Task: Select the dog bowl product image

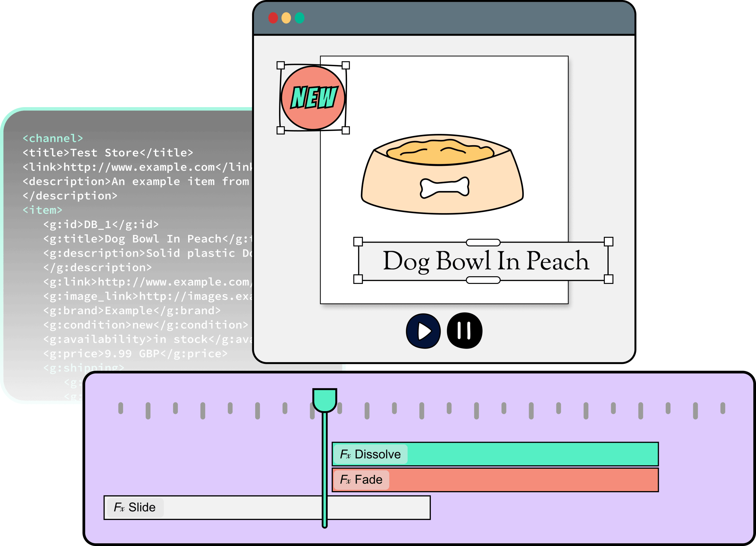Action: point(442,174)
